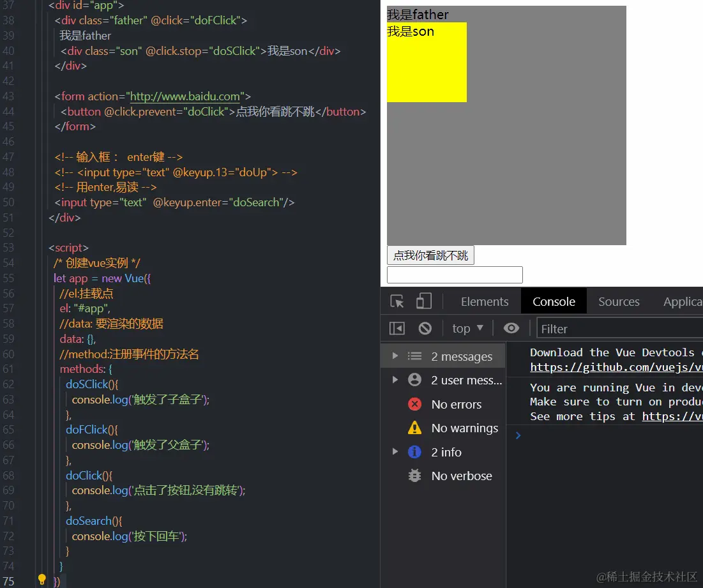Screen dimensions: 703x588
Task: Focus the console Filter input field
Action: 619,329
